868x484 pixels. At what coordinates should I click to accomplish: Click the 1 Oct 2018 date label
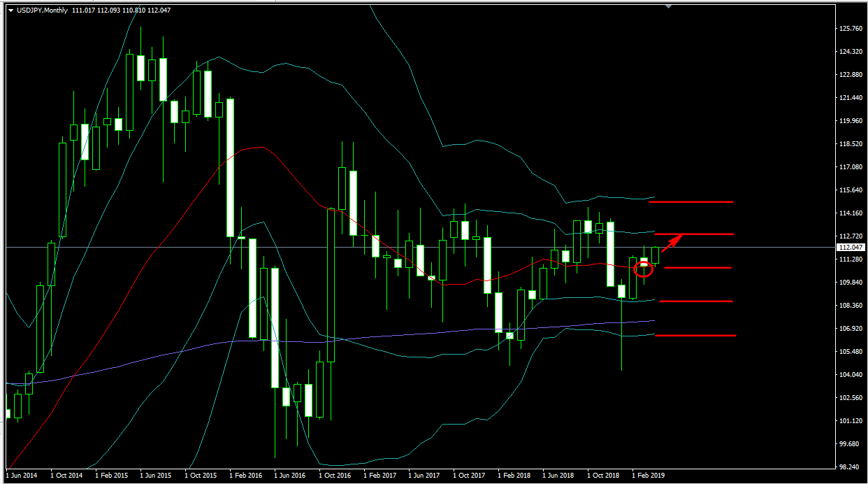603,476
